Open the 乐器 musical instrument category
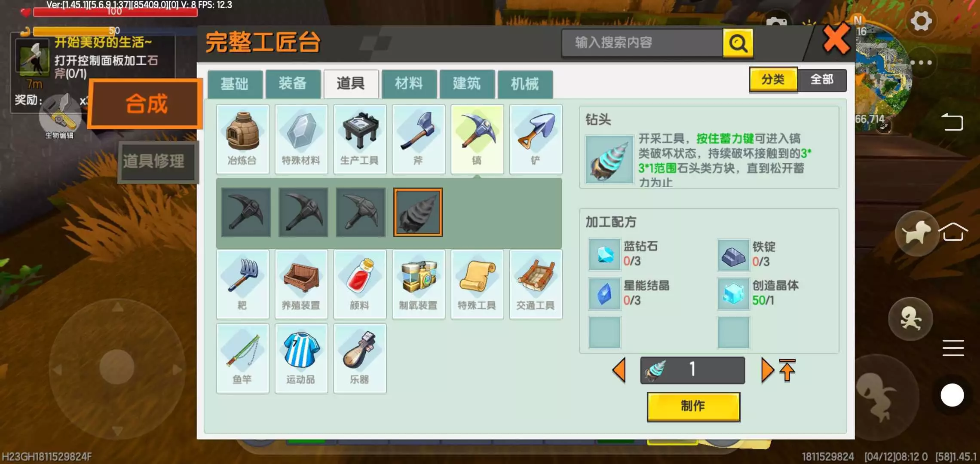 360,358
